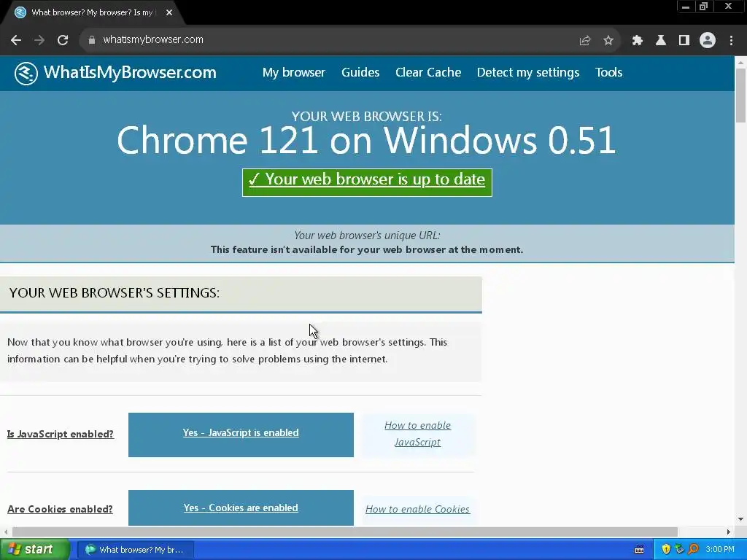The width and height of the screenshot is (747, 560).
Task: Open the Tools menu item
Action: [x=608, y=72]
